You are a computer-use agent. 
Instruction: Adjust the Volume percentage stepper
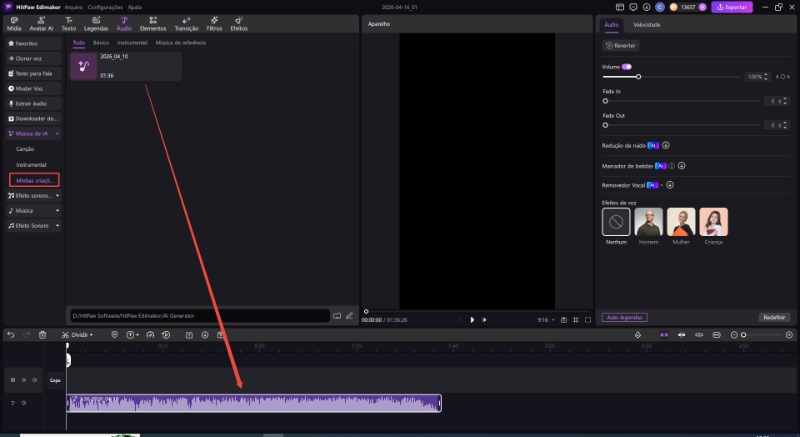pyautogui.click(x=765, y=77)
